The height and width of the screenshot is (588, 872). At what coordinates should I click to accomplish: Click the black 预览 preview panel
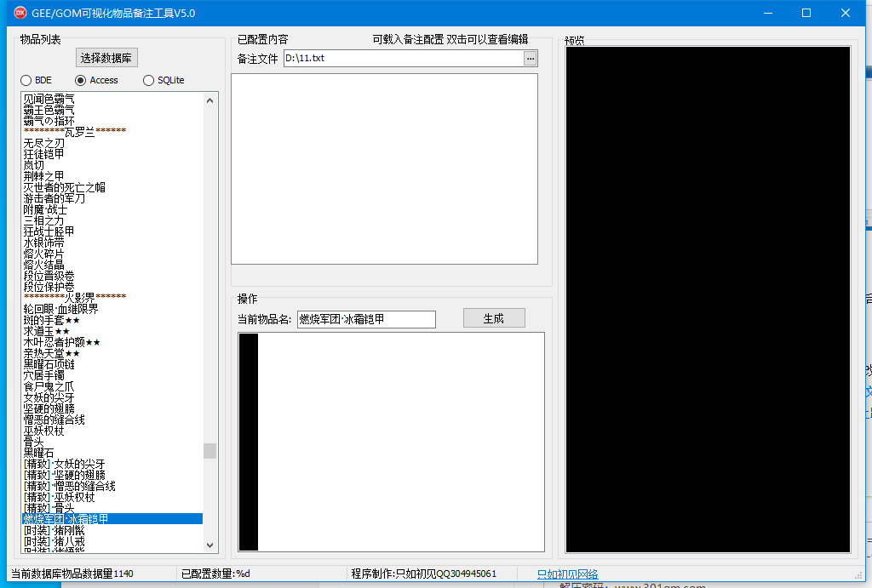click(708, 300)
